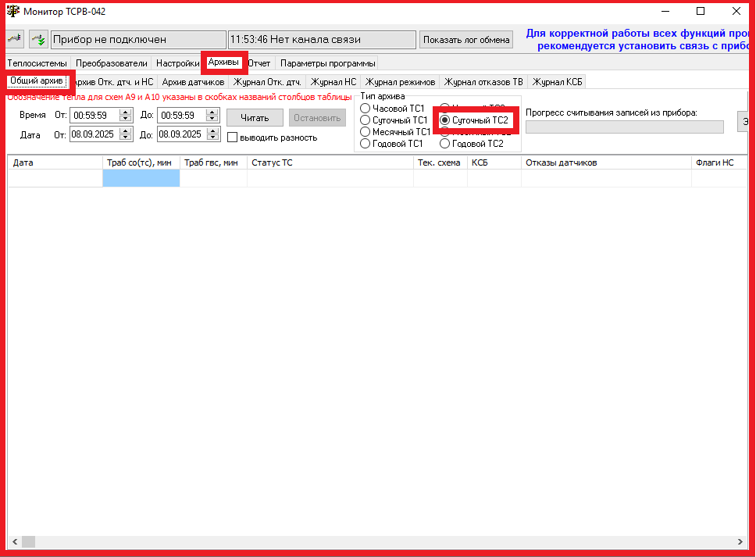The width and height of the screenshot is (756, 557).
Task: Select the Часовой ТС1 archive type
Action: tap(365, 109)
